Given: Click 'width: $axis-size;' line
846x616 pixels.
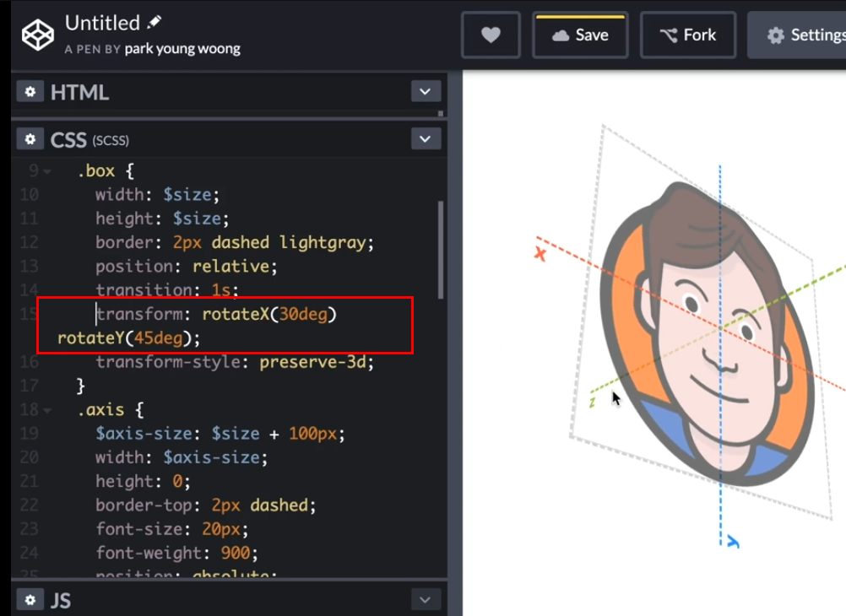Looking at the screenshot, I should coord(182,457).
